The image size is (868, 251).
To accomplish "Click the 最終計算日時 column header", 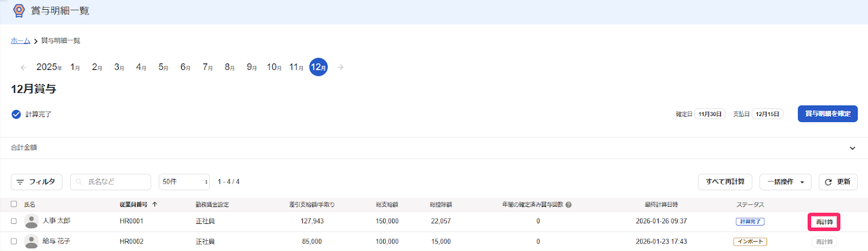I will 661,204.
